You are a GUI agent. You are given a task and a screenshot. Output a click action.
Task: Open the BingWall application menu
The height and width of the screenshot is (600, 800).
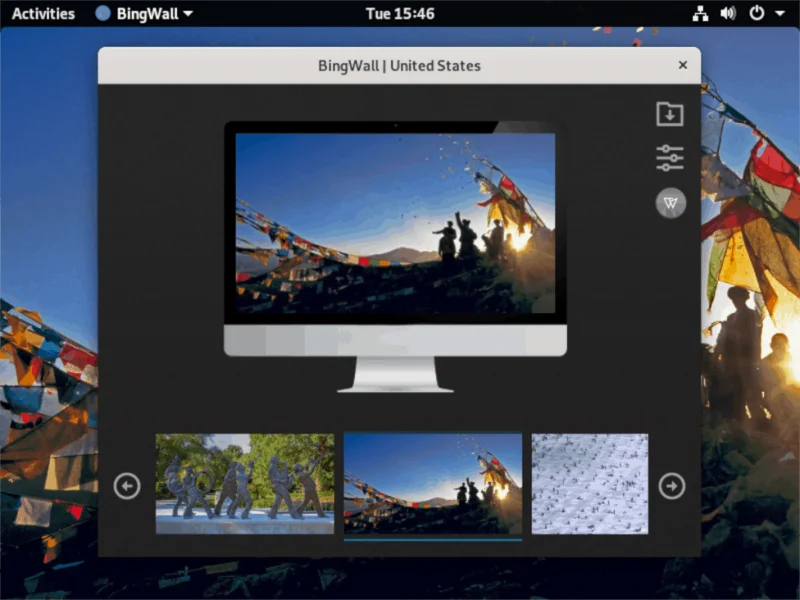pos(144,13)
